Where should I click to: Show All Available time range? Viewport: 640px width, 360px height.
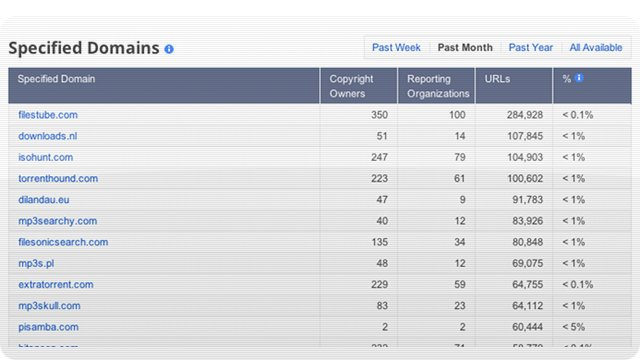pos(596,47)
